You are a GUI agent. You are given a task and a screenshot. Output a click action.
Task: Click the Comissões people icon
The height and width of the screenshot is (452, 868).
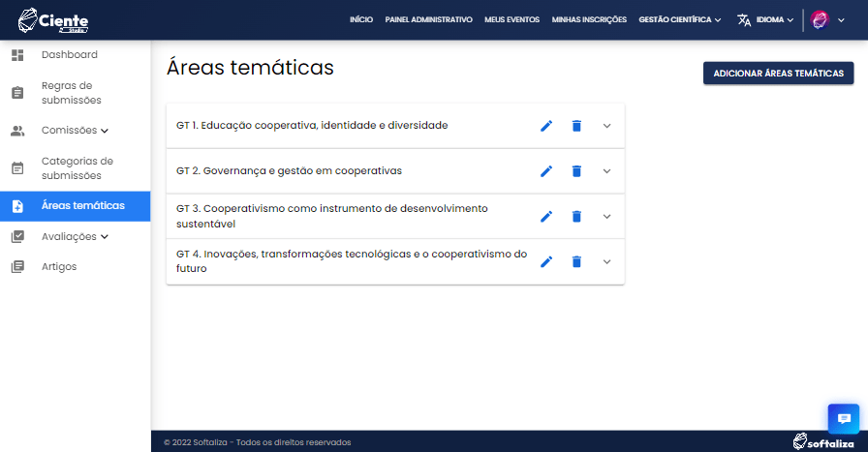pyautogui.click(x=17, y=131)
